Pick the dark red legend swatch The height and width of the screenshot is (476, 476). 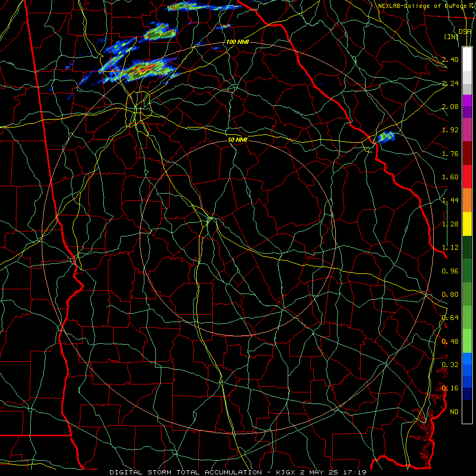(467, 153)
